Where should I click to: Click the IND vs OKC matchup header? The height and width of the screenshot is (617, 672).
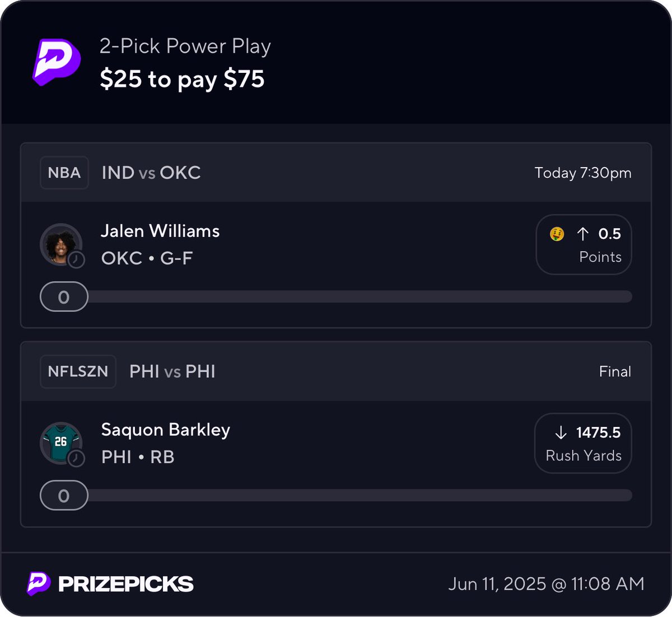click(x=151, y=173)
